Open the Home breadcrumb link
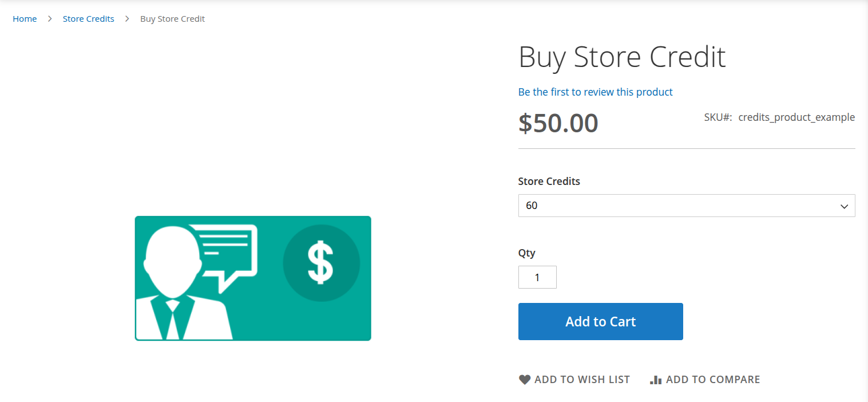The image size is (868, 402). (25, 18)
